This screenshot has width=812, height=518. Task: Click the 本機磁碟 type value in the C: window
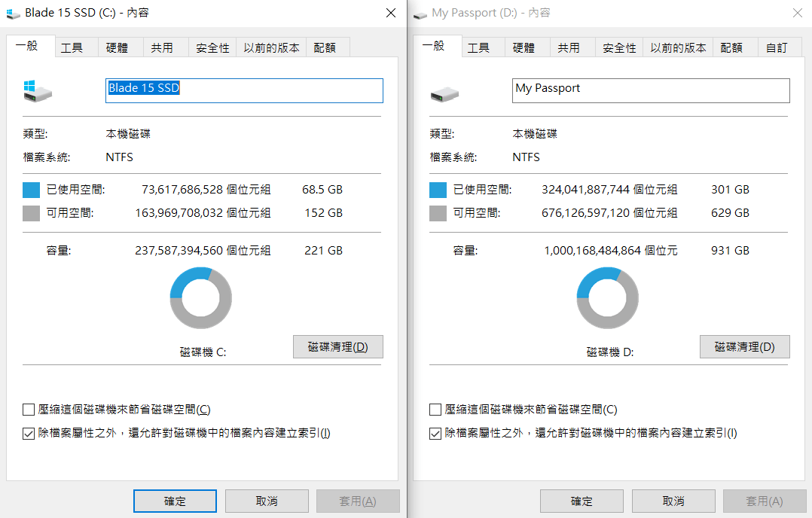coord(128,134)
